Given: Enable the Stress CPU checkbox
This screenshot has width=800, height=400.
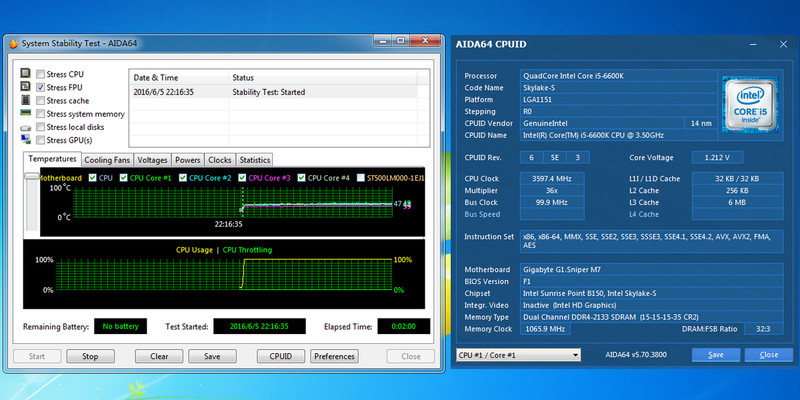Looking at the screenshot, I should click(x=40, y=74).
